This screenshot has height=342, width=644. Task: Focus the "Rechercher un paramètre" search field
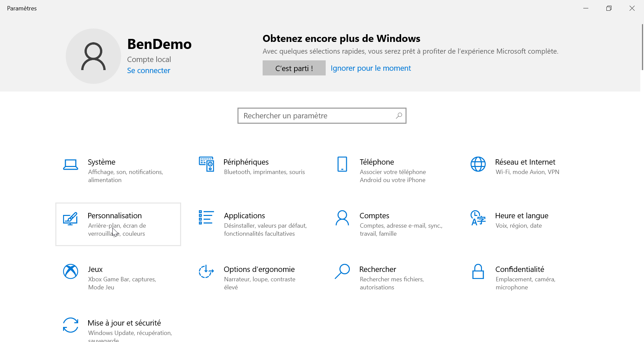(315, 116)
